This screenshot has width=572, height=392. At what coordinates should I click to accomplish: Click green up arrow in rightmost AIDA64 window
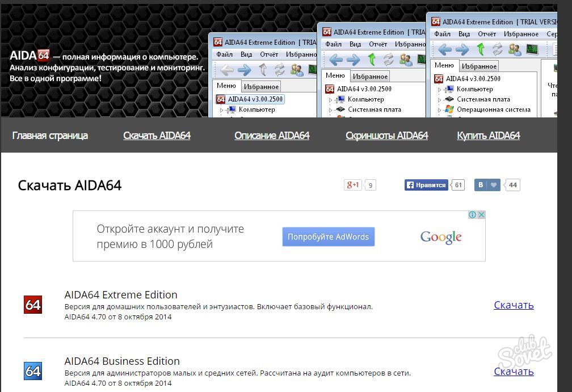[x=481, y=49]
